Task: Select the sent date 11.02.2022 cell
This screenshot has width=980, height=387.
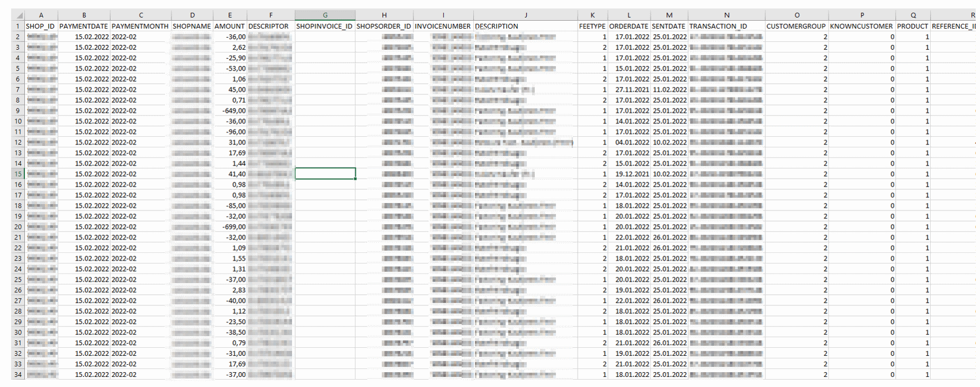Action: point(669,90)
